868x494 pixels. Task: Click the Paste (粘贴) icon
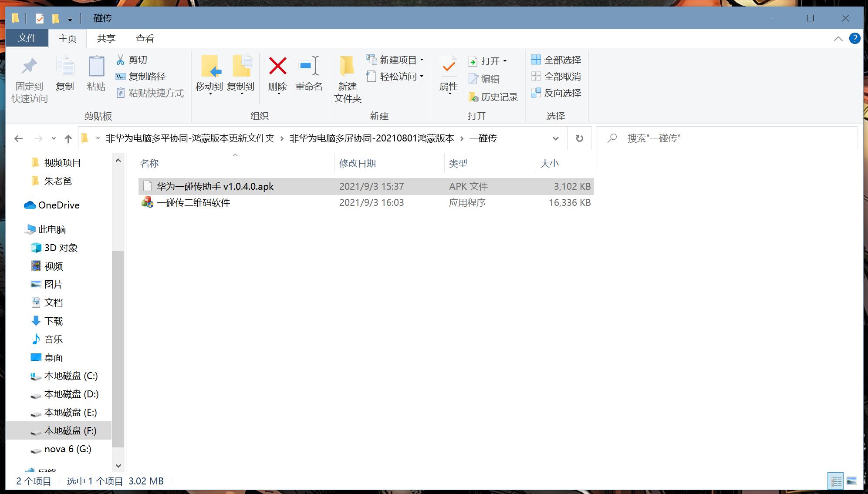(96, 74)
